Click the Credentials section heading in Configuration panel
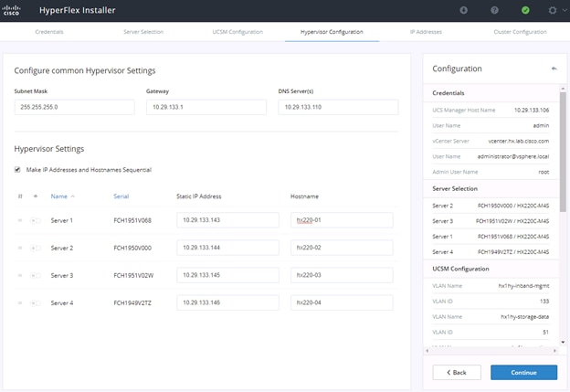The image size is (570, 392). point(449,93)
